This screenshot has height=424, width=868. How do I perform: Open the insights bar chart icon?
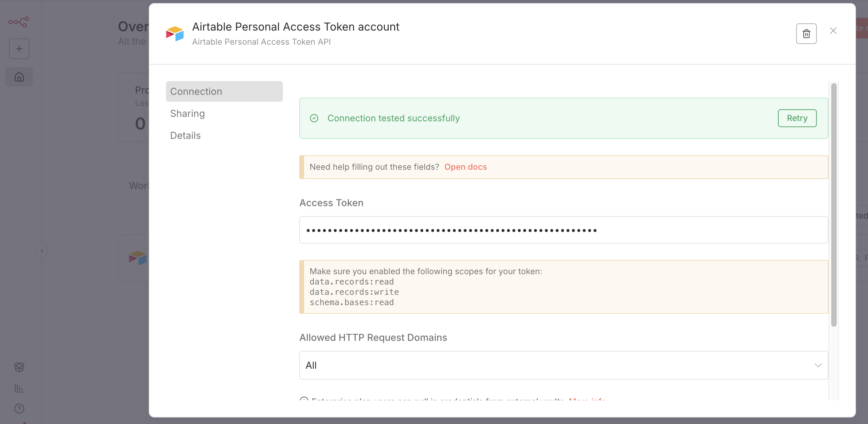click(19, 388)
